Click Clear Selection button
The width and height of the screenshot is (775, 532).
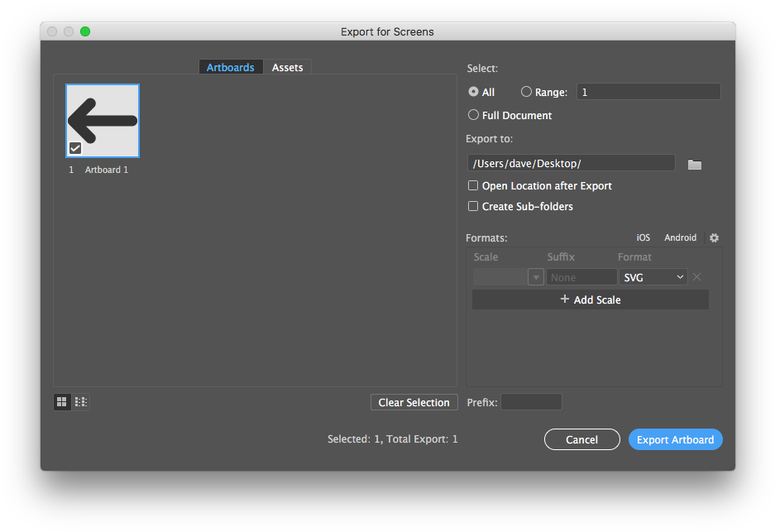(414, 402)
